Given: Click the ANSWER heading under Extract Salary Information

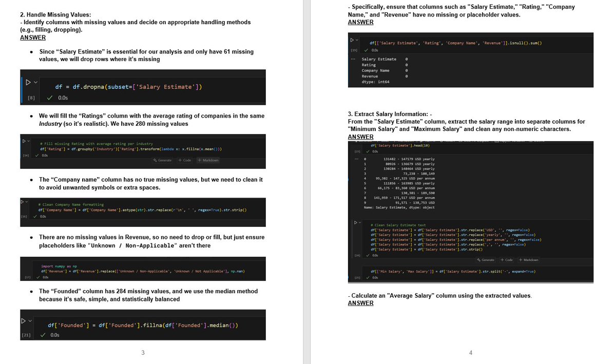Looking at the screenshot, I should point(361,137).
